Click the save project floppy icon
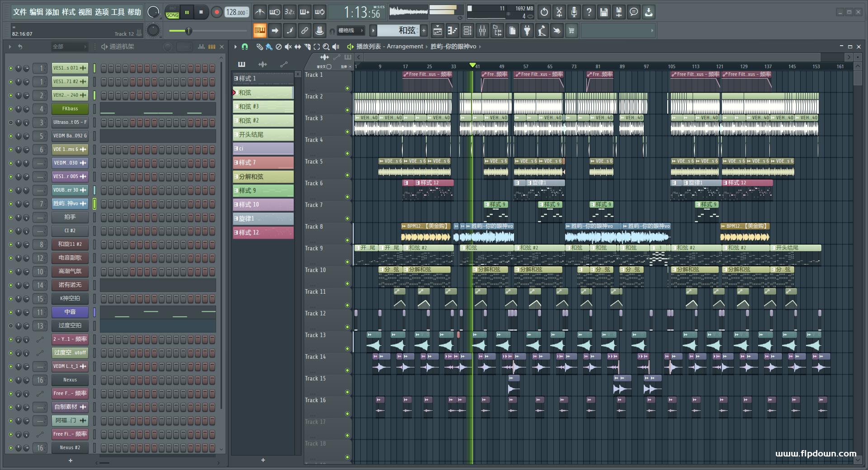The width and height of the screenshot is (868, 470). (604, 12)
